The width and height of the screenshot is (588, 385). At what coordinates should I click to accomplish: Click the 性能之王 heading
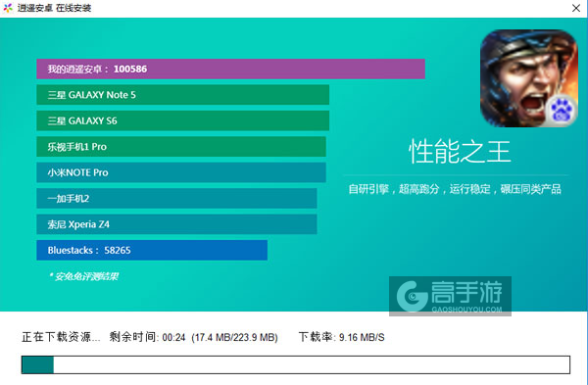[461, 151]
